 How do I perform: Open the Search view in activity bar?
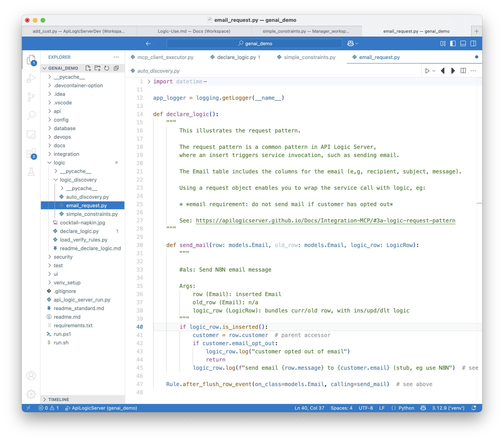click(x=31, y=115)
